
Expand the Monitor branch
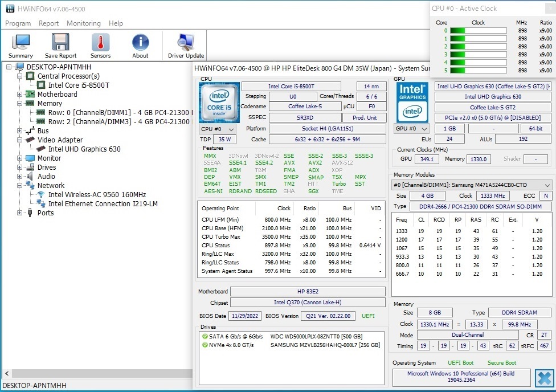click(x=19, y=158)
